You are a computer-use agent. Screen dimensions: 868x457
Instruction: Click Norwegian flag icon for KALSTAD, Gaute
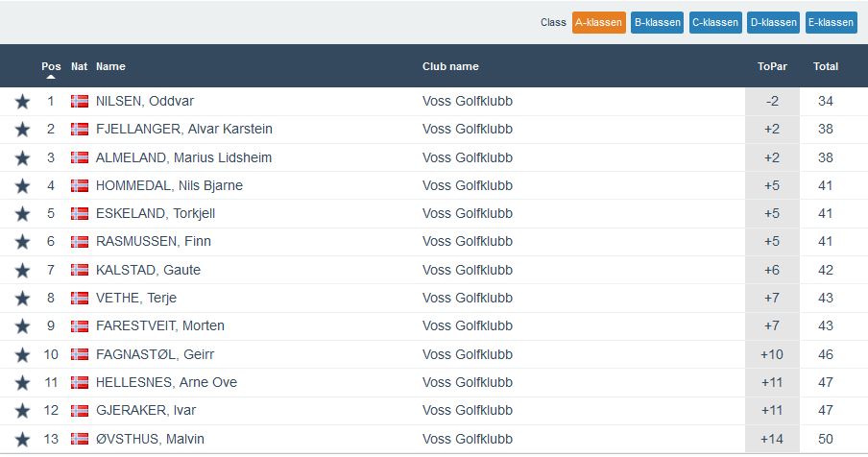coord(80,270)
